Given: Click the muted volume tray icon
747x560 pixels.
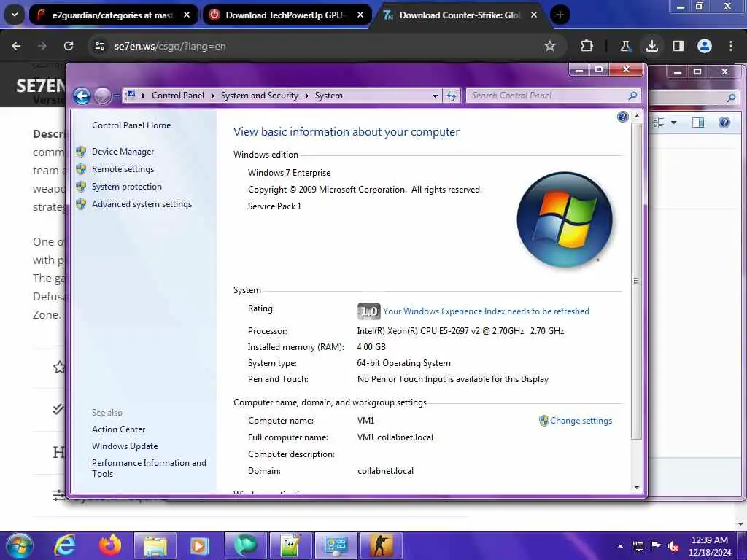Looking at the screenshot, I should (673, 547).
